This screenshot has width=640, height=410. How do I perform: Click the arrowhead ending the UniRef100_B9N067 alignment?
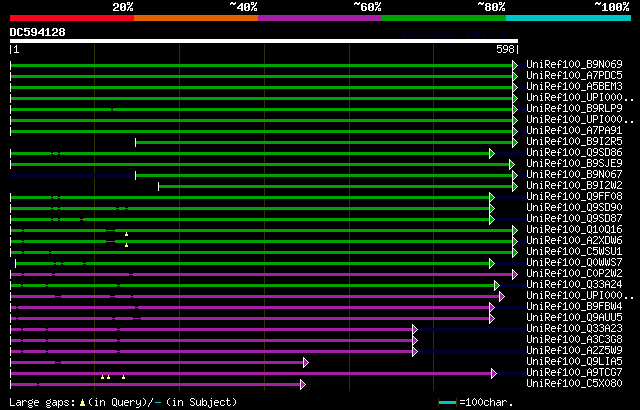click(515, 175)
